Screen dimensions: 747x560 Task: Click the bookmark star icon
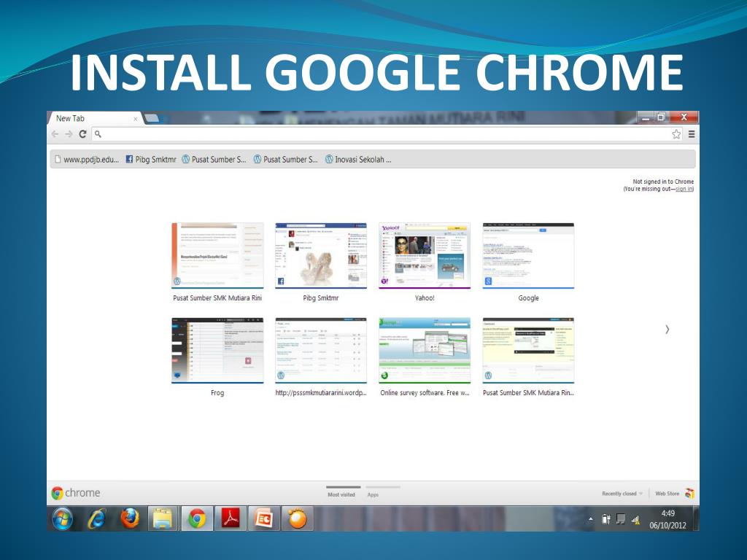click(676, 134)
